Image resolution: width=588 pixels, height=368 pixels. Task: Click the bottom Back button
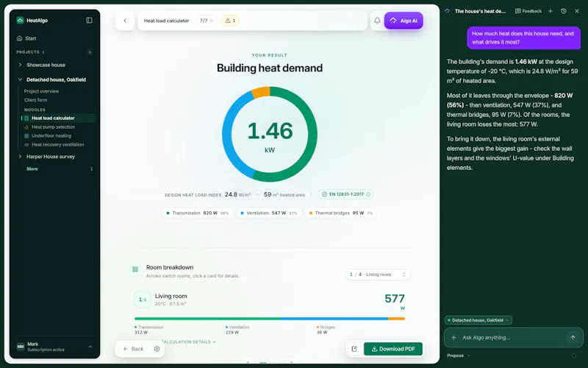134,349
